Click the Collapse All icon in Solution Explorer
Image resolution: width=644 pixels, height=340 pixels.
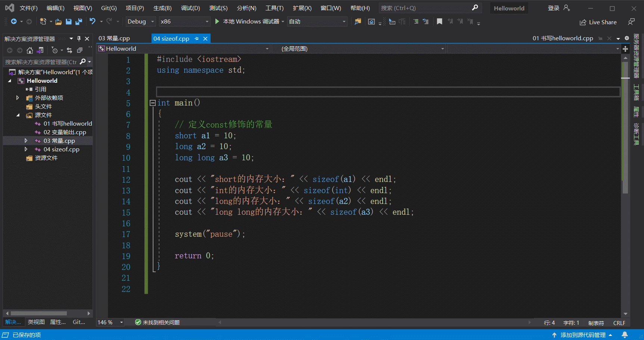coord(80,50)
